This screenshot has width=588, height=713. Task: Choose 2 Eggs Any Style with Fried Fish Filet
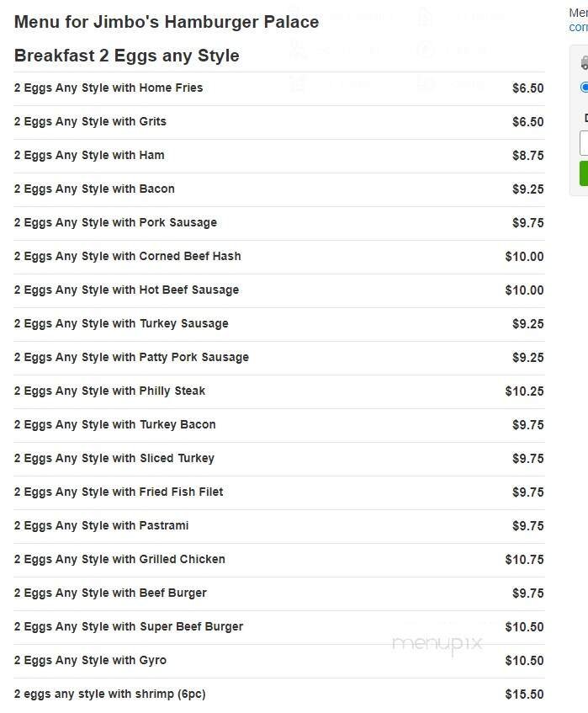tap(119, 492)
